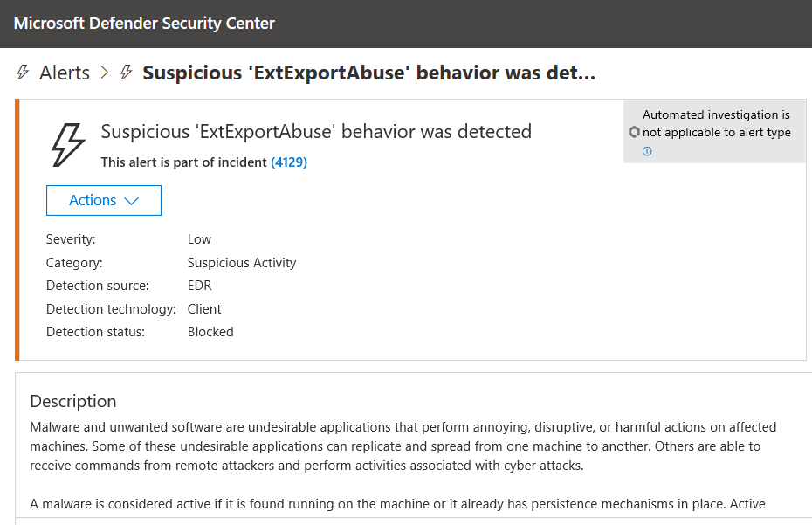Click the Detection status value 'Blocked'
This screenshot has height=525, width=812.
210,332
